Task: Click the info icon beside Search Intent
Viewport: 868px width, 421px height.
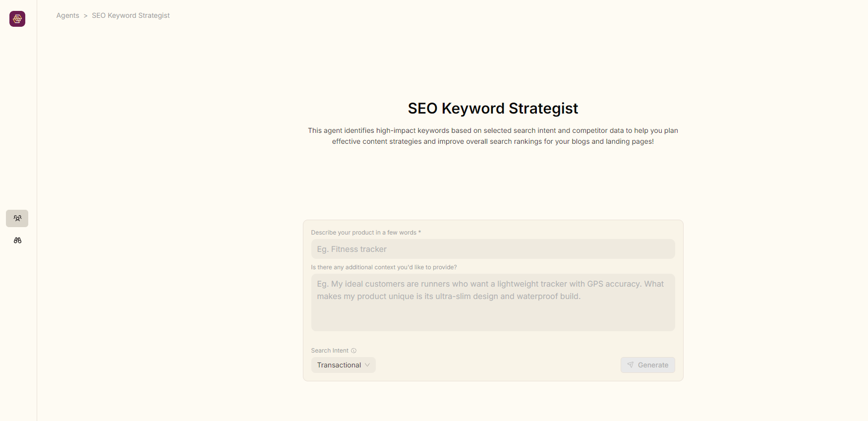Action: pos(354,351)
